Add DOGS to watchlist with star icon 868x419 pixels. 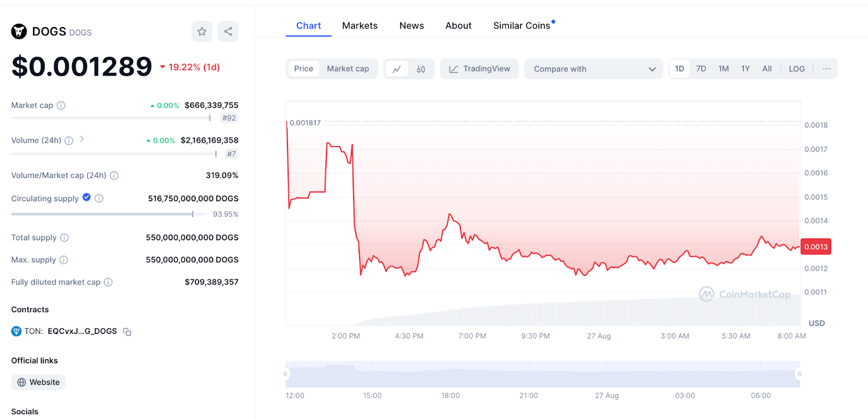tap(202, 31)
